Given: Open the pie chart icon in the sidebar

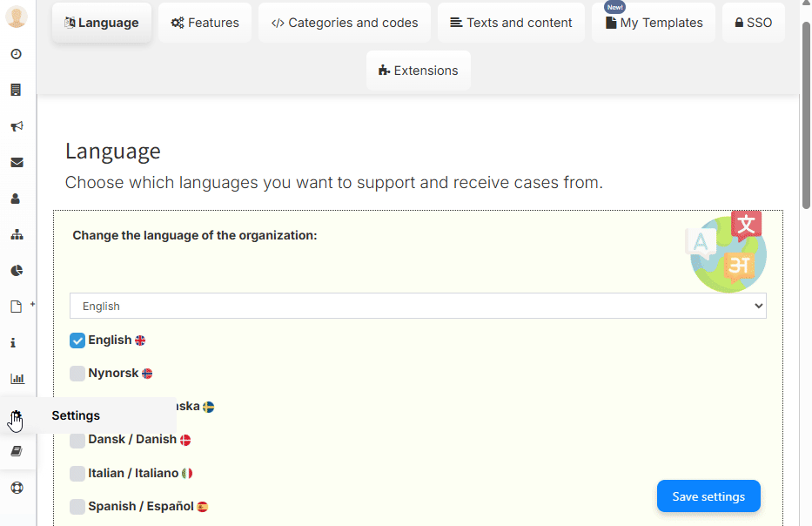Looking at the screenshot, I should tap(17, 271).
